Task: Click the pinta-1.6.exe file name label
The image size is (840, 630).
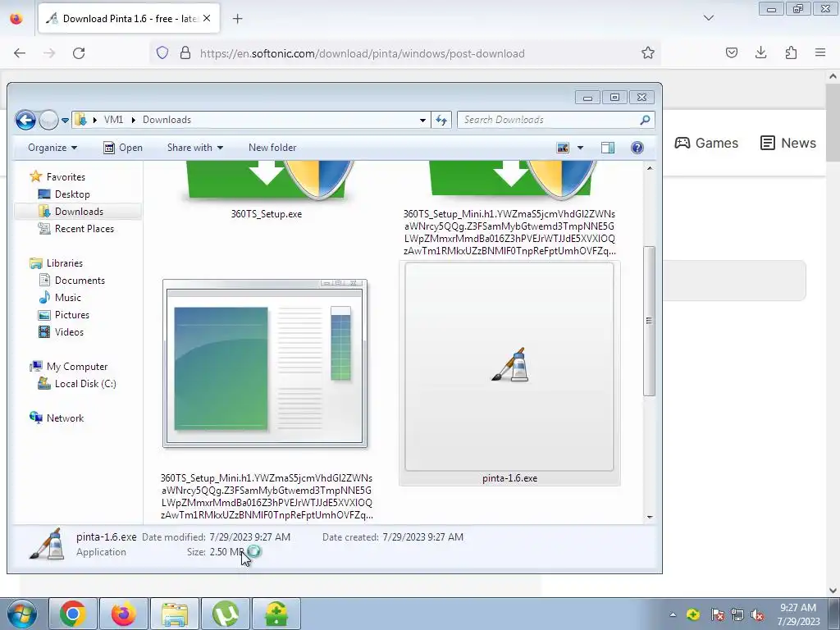Action: 509,478
